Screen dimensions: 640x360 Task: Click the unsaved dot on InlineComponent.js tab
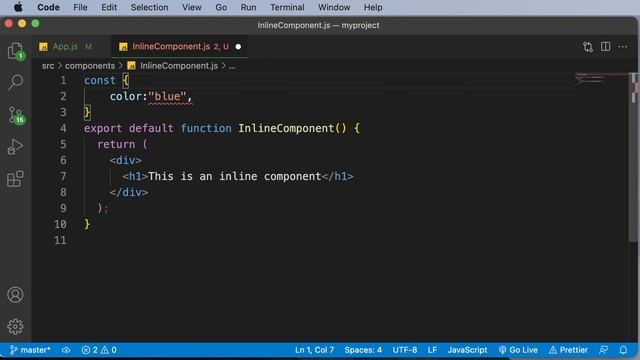click(238, 47)
